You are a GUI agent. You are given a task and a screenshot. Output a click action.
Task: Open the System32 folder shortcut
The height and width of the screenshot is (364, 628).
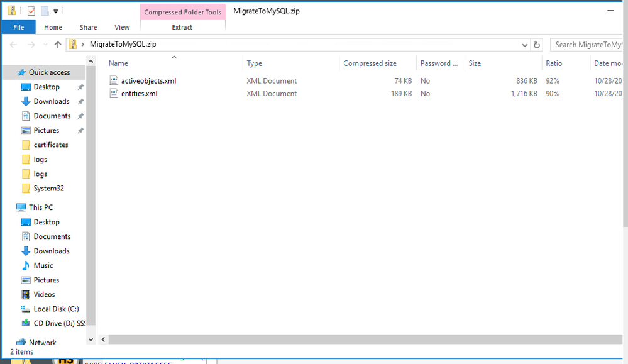(48, 188)
